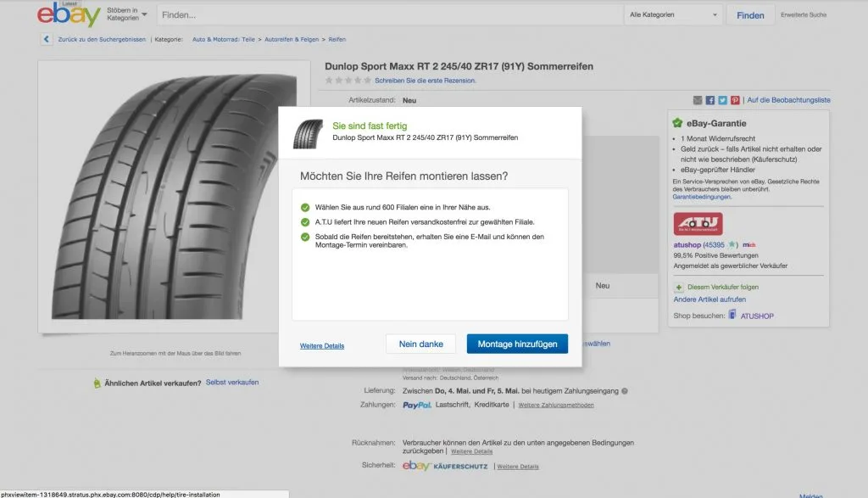
Task: Click the PayPal logo
Action: coord(417,405)
